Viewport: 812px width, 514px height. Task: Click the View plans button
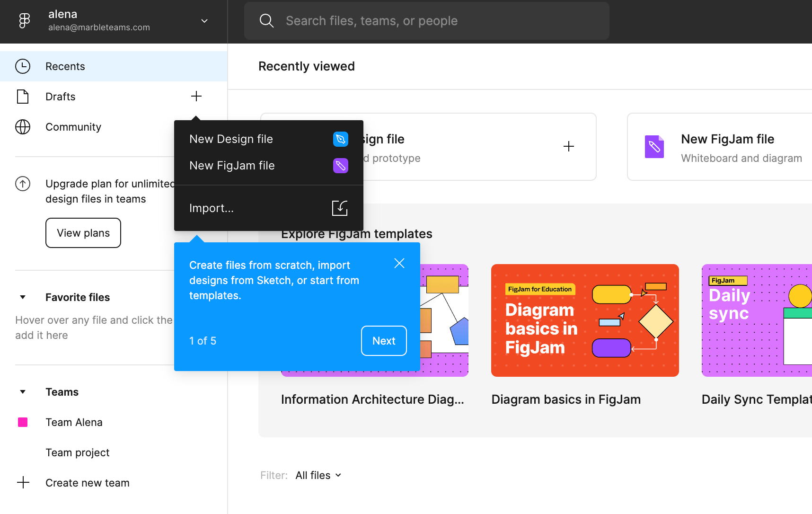coord(83,232)
